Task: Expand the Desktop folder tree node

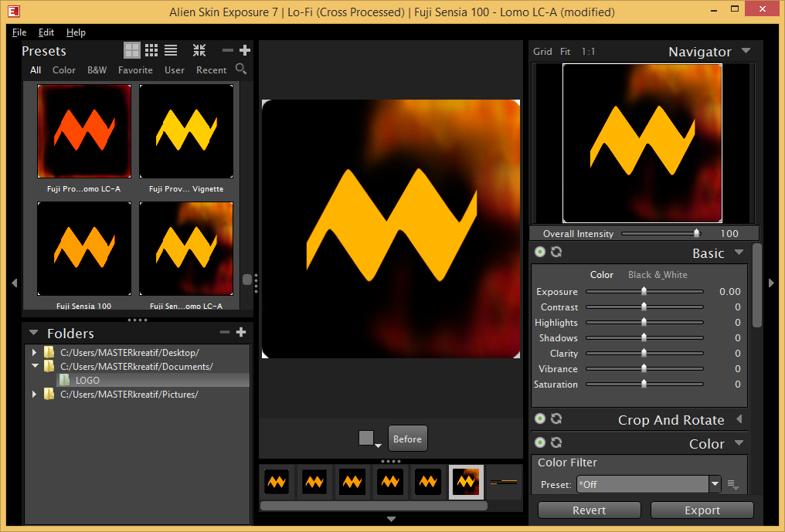Action: [34, 352]
